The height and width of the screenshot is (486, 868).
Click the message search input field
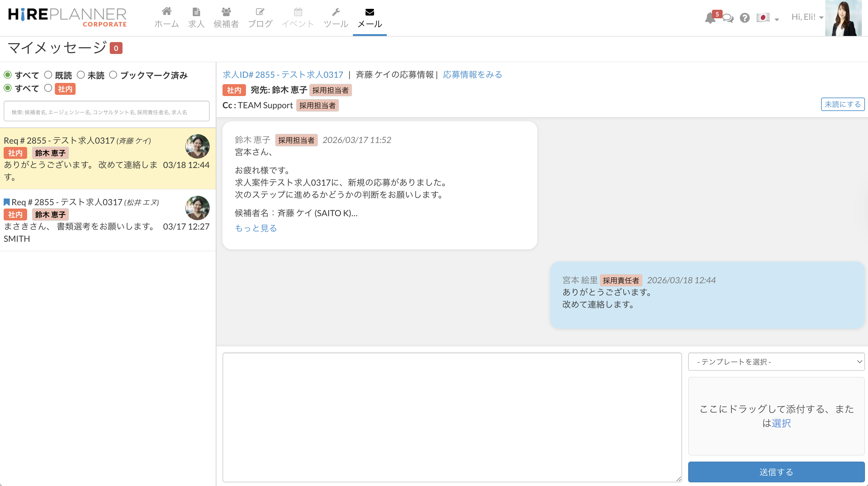coord(106,112)
